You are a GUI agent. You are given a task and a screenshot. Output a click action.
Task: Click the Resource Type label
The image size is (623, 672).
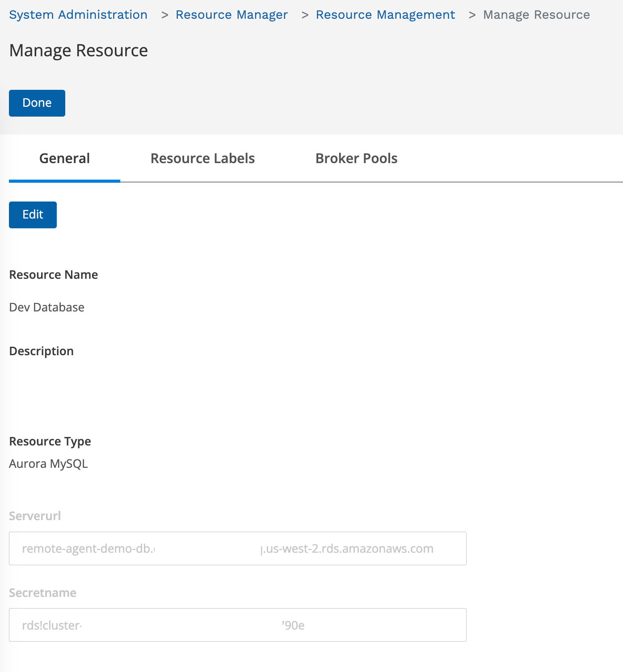pyautogui.click(x=50, y=441)
